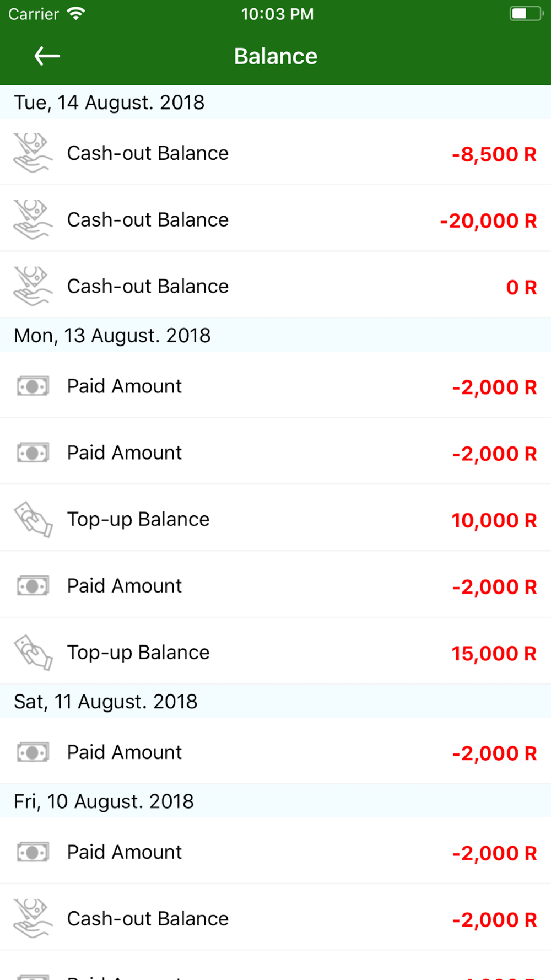
Task: Select the Cash-out Balance -20,000 R row
Action: coord(275,219)
